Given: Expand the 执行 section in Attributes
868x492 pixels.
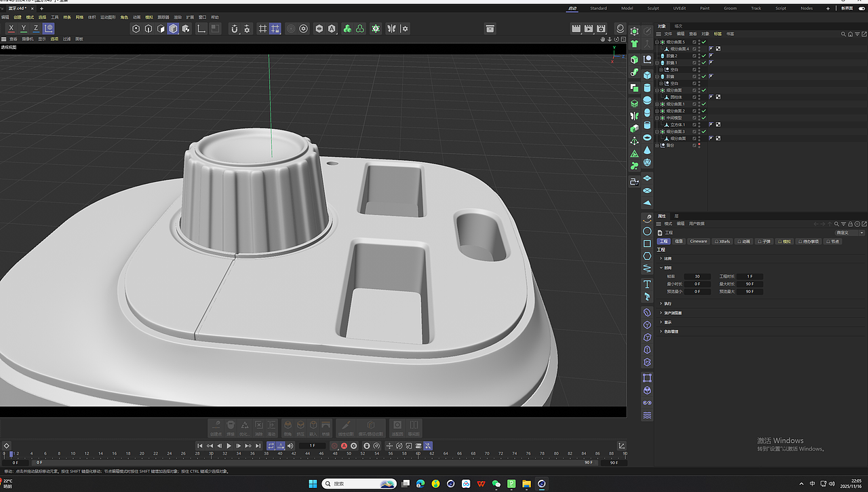Looking at the screenshot, I should click(661, 303).
